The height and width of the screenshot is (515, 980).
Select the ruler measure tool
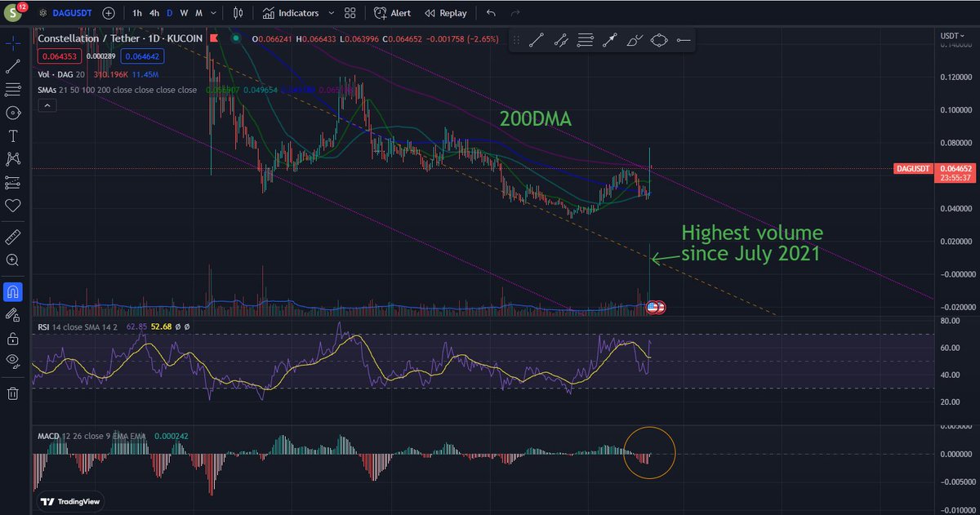(12, 238)
